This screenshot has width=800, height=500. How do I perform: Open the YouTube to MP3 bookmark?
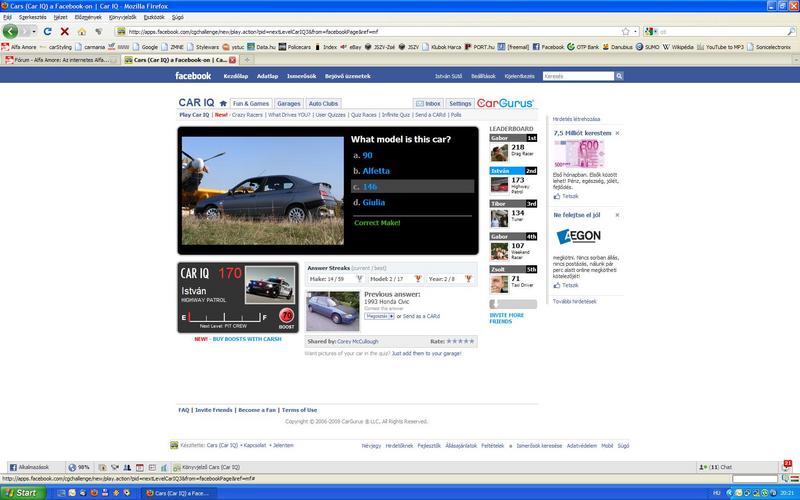[720, 47]
